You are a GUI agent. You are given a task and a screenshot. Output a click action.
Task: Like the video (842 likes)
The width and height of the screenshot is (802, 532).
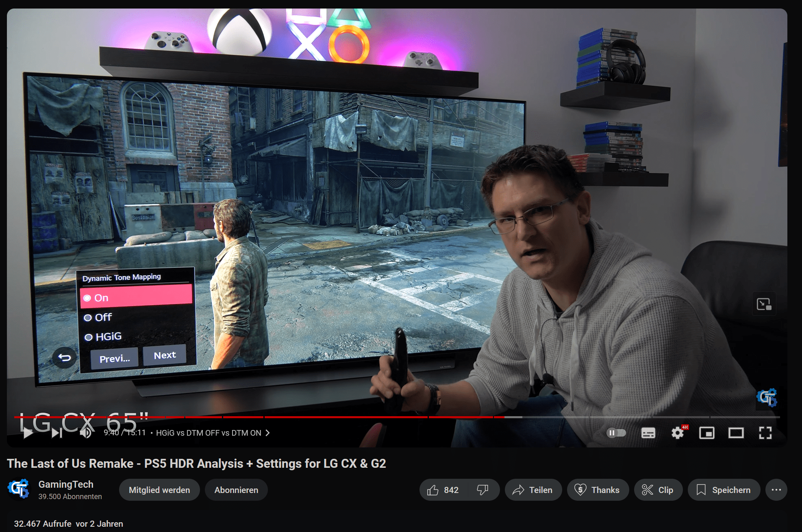(x=443, y=490)
